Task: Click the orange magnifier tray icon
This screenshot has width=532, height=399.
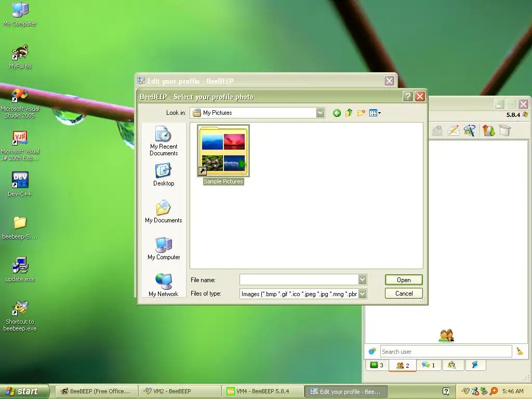Action: pos(494,391)
